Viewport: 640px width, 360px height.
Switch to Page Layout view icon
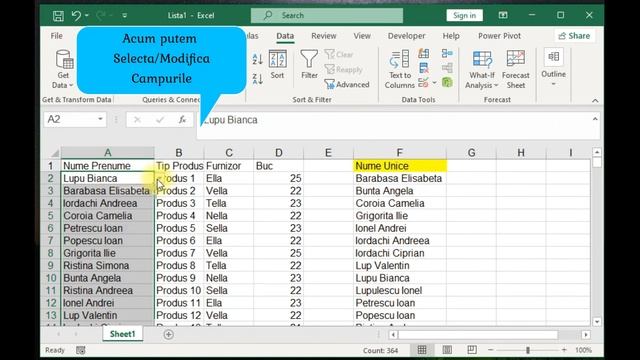point(447,350)
